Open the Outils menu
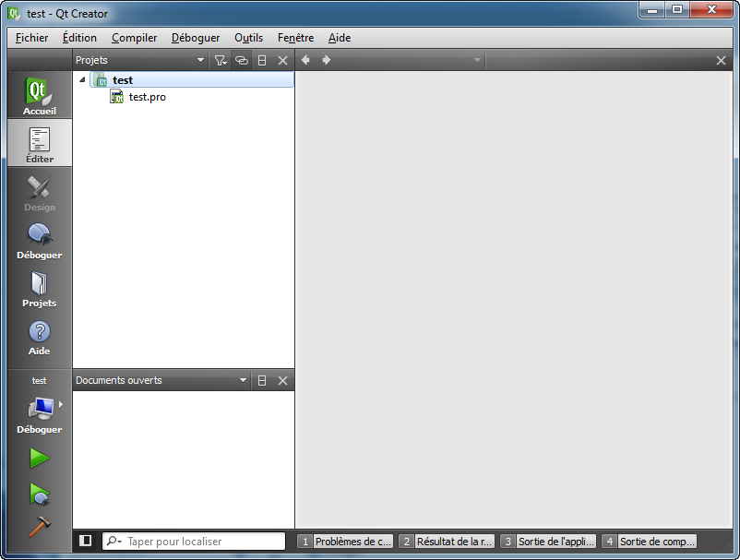 [248, 38]
